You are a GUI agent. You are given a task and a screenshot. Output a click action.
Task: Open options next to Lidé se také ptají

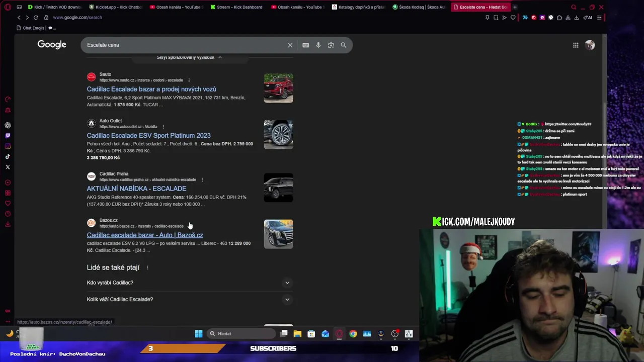147,267
